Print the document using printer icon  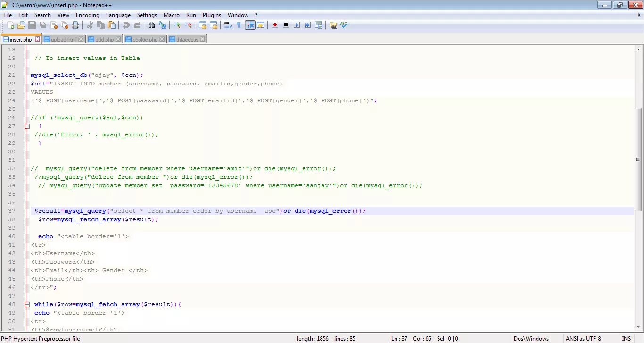click(x=75, y=25)
